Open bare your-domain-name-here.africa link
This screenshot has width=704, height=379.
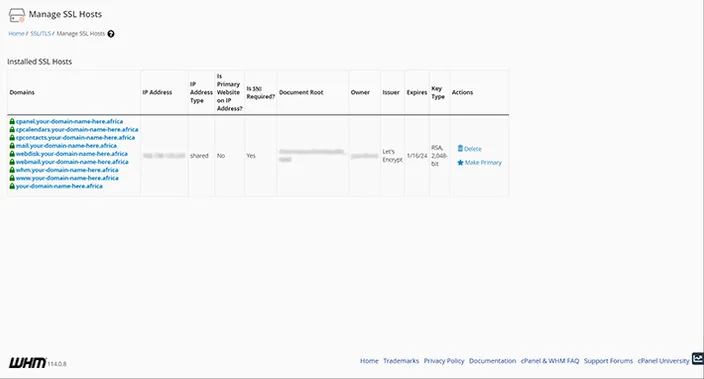[59, 186]
